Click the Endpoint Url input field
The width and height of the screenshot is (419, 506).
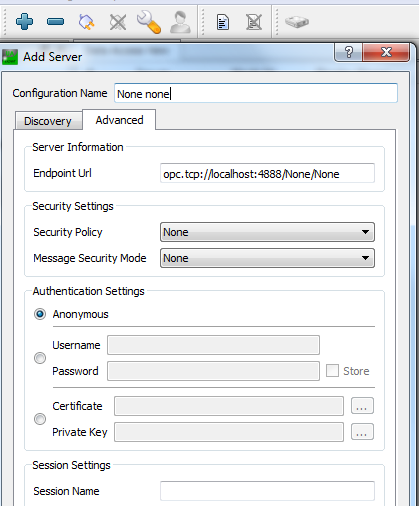point(267,173)
